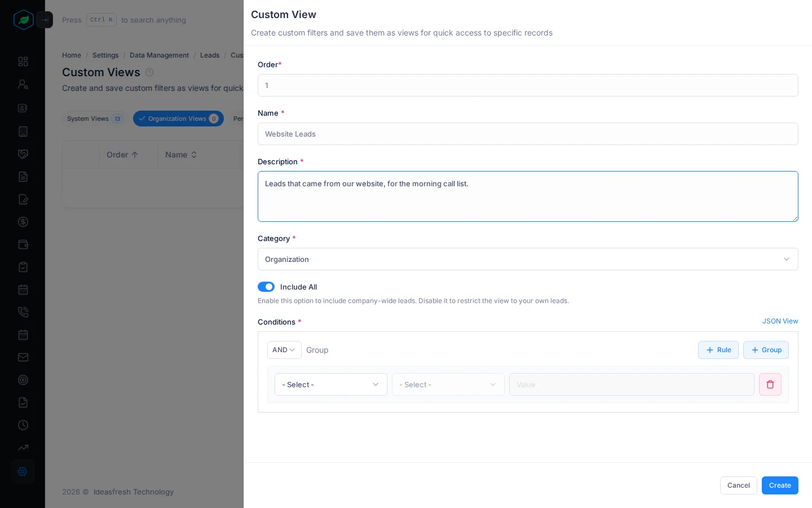812x508 pixels.
Task: Open the handshake deals icon in sidebar
Action: [x=23, y=154]
